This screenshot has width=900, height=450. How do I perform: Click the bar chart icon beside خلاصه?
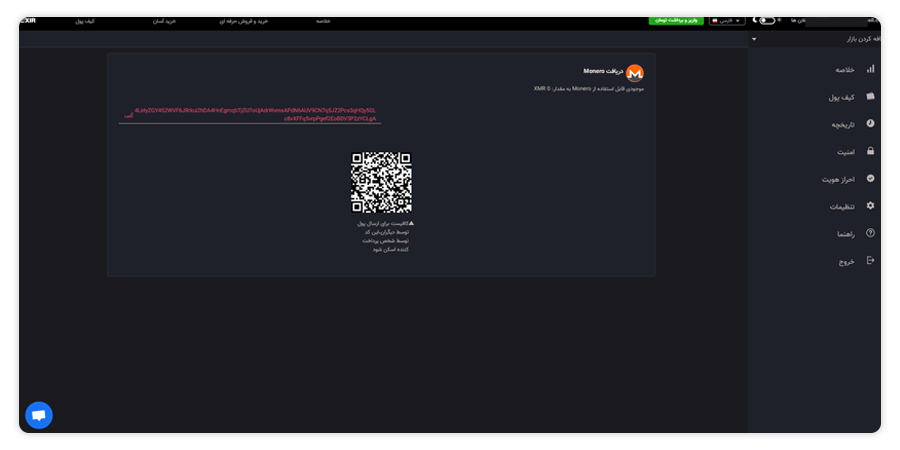point(870,69)
